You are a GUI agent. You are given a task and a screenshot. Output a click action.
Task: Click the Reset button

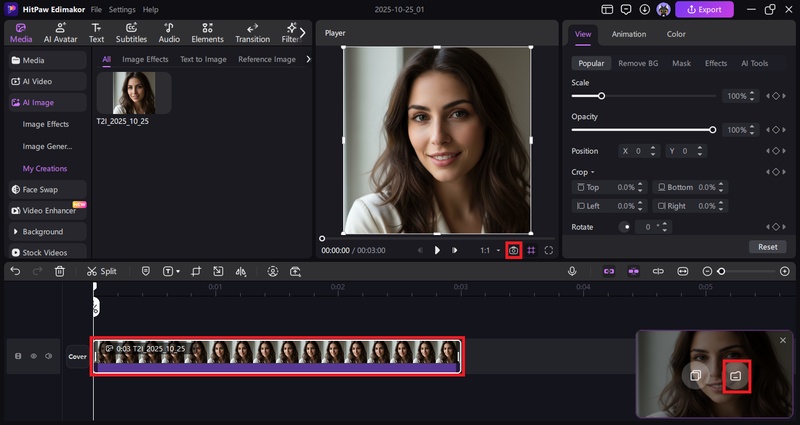(767, 246)
